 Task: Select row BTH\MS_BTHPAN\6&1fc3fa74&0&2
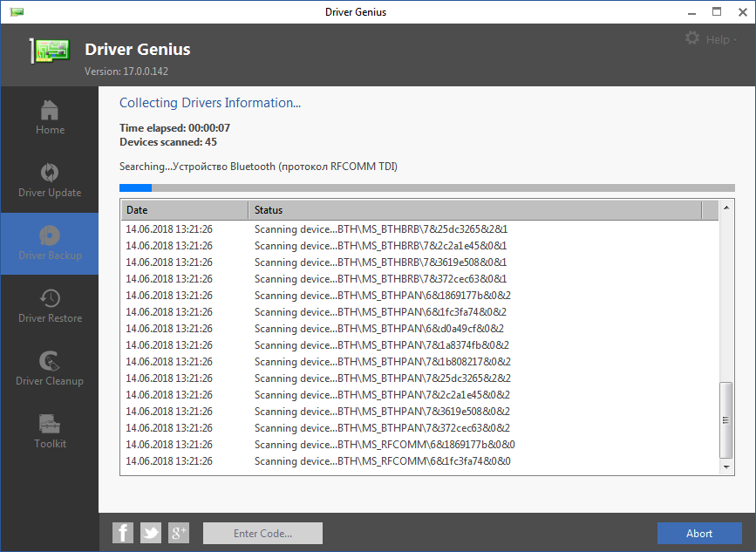coord(419,312)
